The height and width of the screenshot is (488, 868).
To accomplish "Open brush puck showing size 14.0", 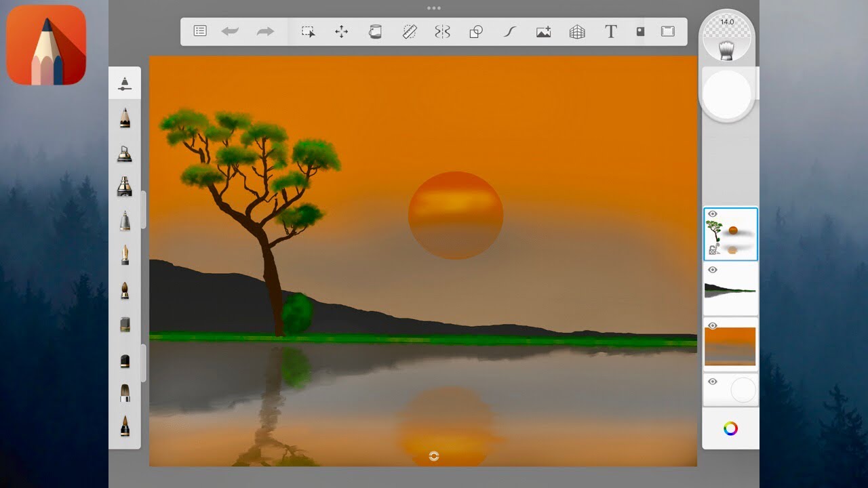I will [727, 38].
